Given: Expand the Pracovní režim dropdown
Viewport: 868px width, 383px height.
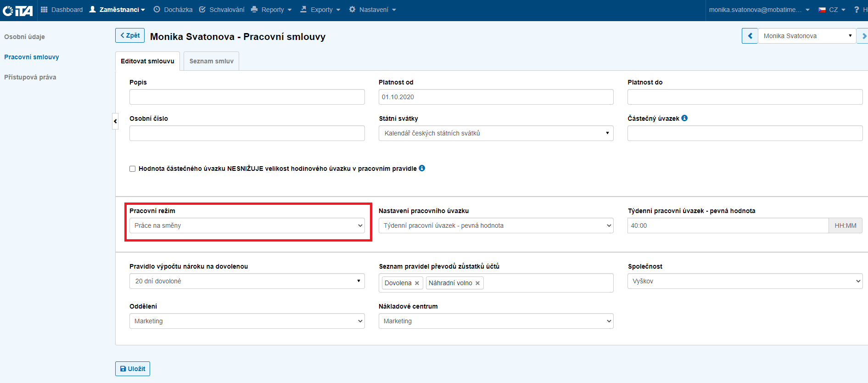Looking at the screenshot, I should [247, 225].
